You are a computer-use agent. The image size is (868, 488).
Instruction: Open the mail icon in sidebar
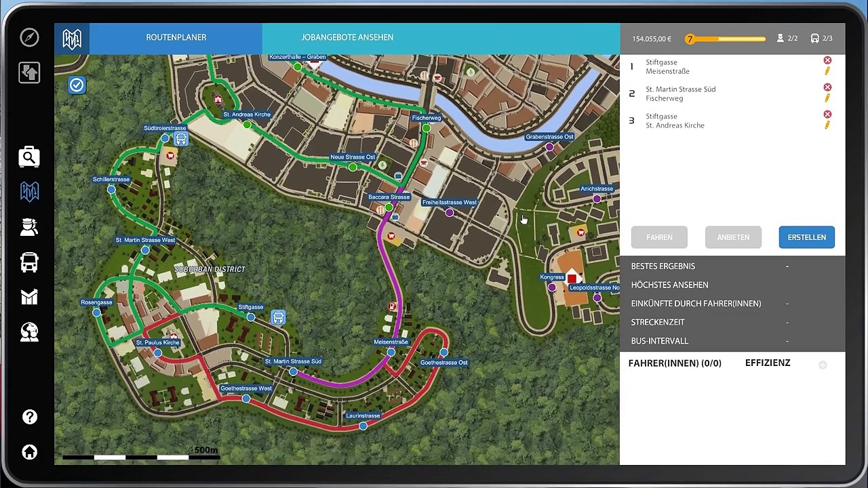pos(29,297)
